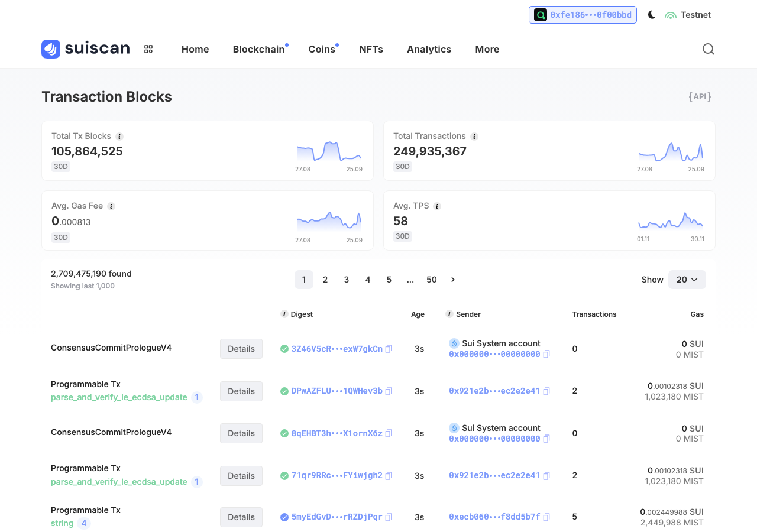This screenshot has width=757, height=532.
Task: Open digest link DPwAZFLU…1QWHev3b
Action: tap(337, 391)
